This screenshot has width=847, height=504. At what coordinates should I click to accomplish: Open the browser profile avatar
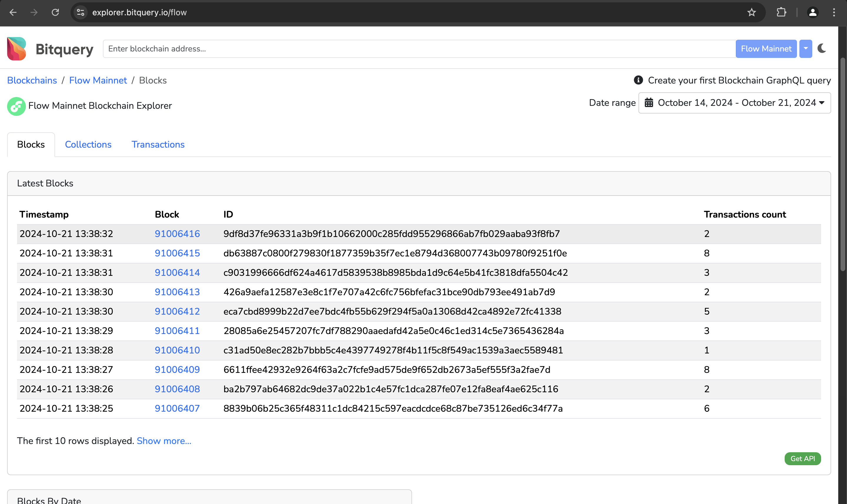(x=812, y=13)
